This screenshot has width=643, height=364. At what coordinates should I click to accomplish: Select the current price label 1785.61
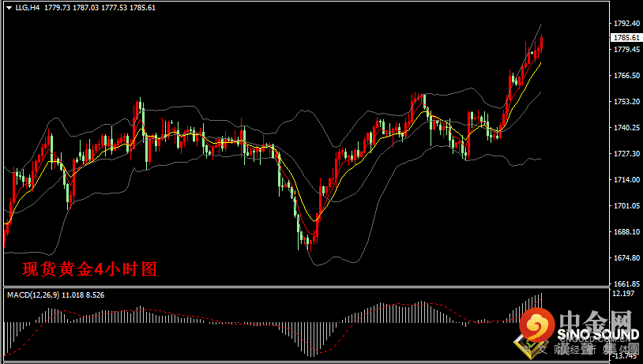pyautogui.click(x=626, y=38)
